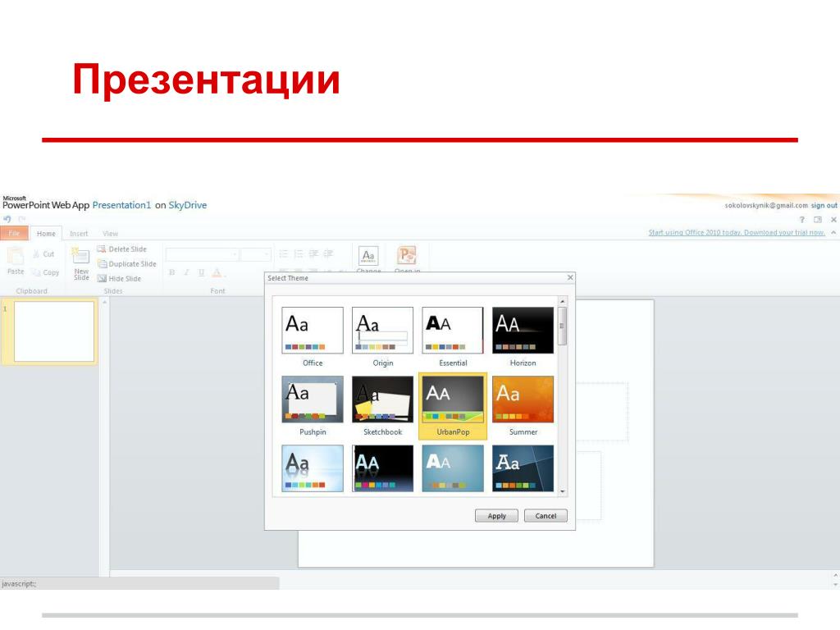Open the SkyDrive link

tap(188, 205)
